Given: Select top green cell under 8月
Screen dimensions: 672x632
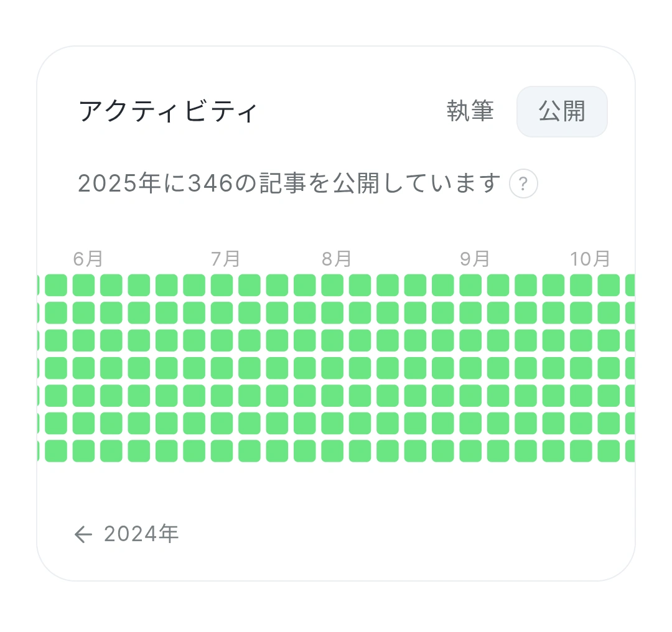Looking at the screenshot, I should pos(332,285).
